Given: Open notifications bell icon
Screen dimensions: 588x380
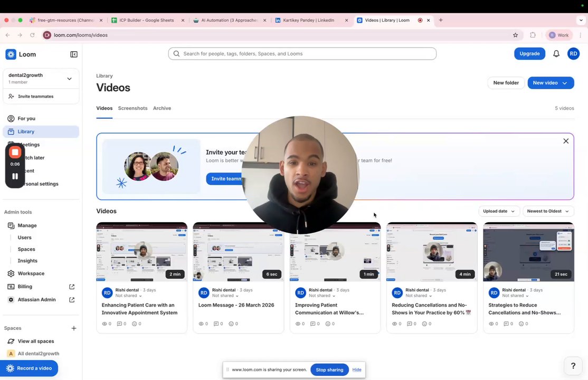Looking at the screenshot, I should coord(556,54).
